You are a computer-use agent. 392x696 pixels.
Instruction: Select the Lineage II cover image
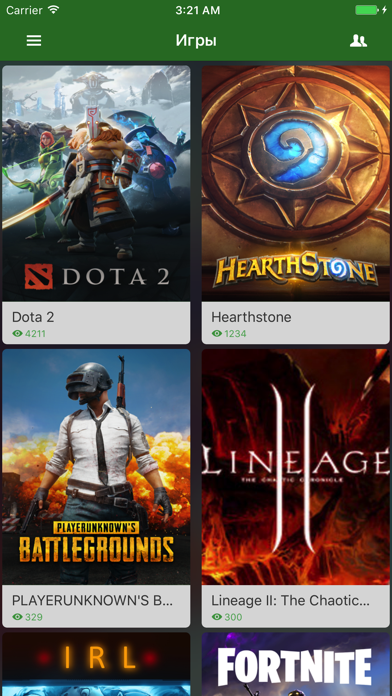tap(296, 467)
